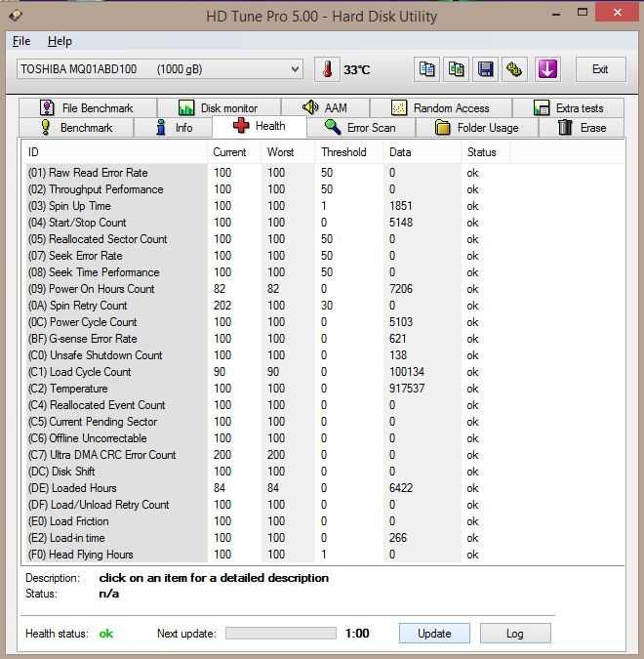Click the Data column header
Image resolution: width=644 pixels, height=659 pixels.
coord(423,152)
